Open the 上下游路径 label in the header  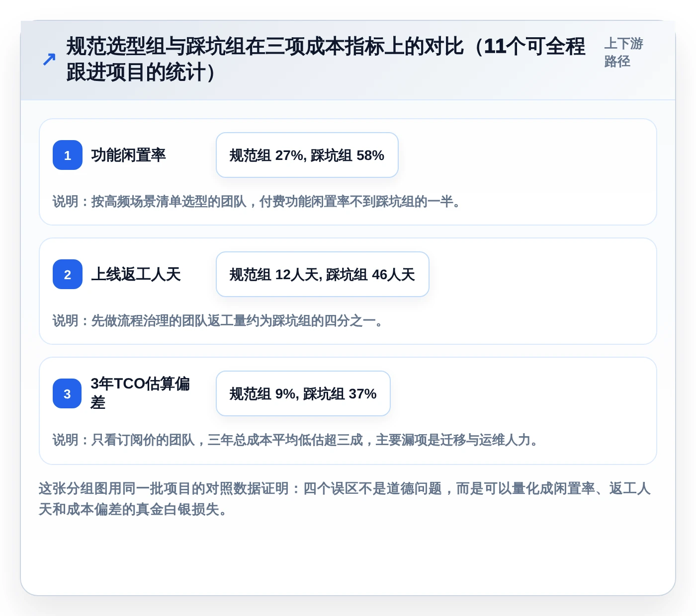tap(623, 52)
